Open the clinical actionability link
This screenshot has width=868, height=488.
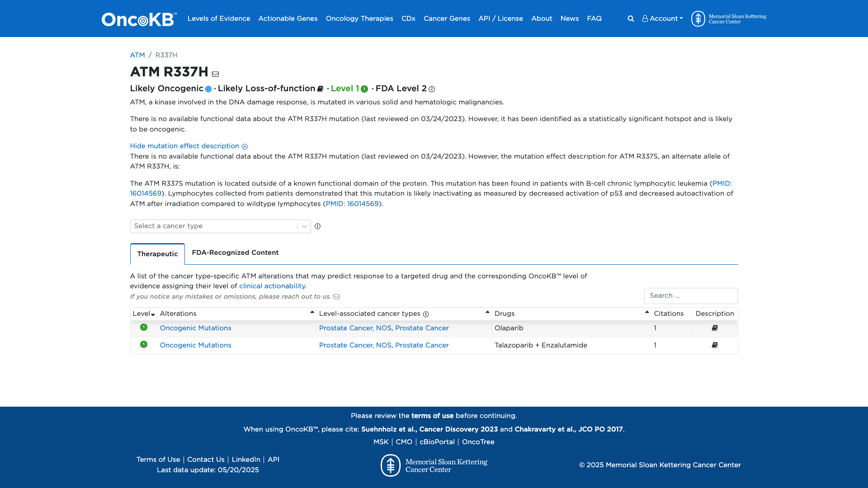(272, 286)
